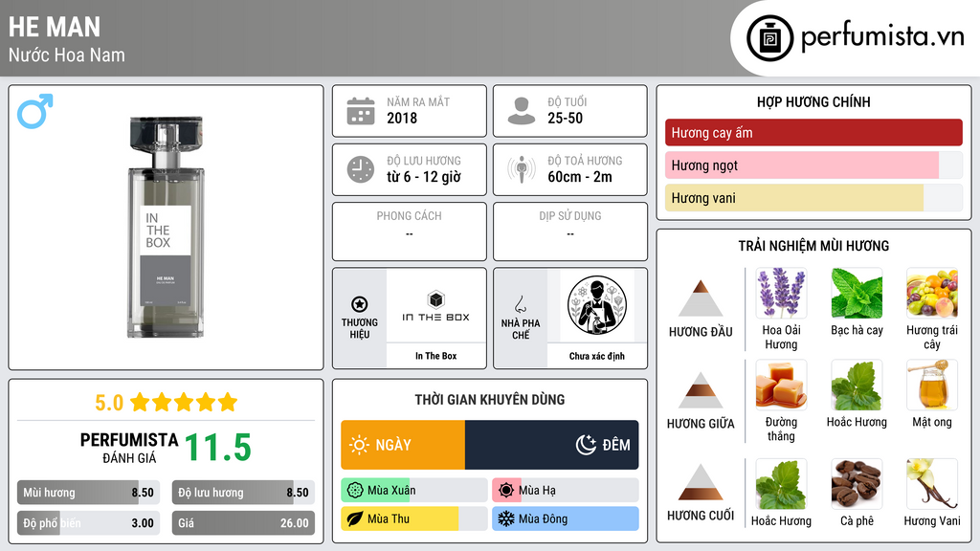Click the Dịp sử dụng card
980x551 pixels.
[570, 231]
